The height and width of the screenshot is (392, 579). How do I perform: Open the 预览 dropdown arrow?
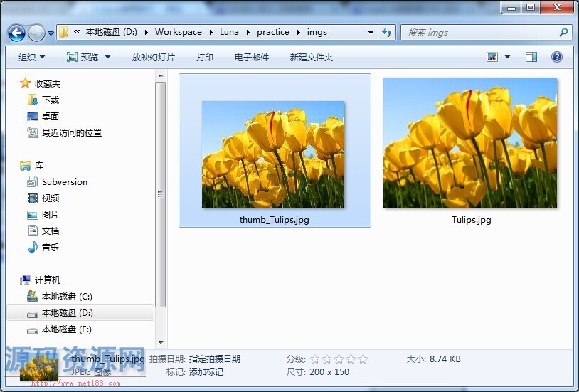tap(108, 57)
